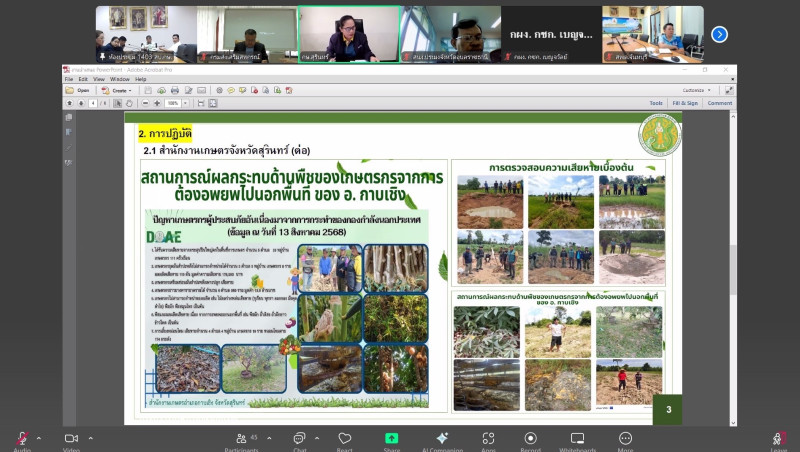Zoom in with the plus button

[x=157, y=103]
